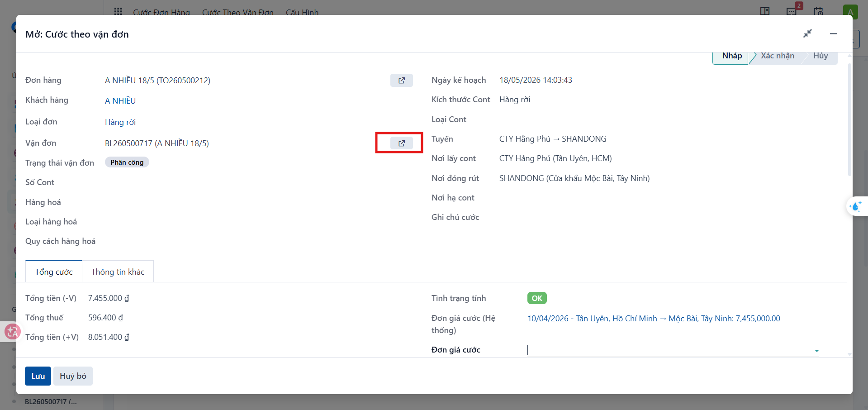This screenshot has height=410, width=868.
Task: Click the dialog's vertical scrollbar
Action: (849, 120)
